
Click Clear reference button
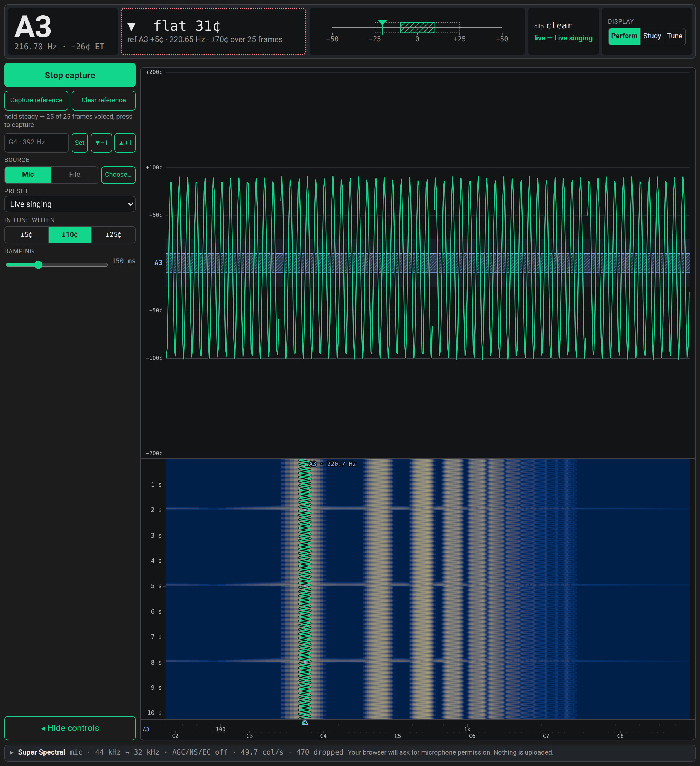(x=104, y=100)
